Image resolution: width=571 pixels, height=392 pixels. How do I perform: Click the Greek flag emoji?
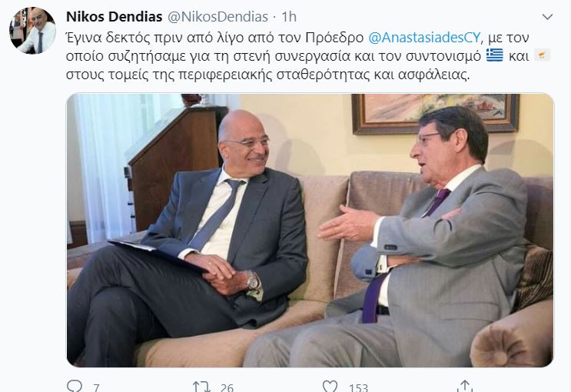(x=494, y=55)
